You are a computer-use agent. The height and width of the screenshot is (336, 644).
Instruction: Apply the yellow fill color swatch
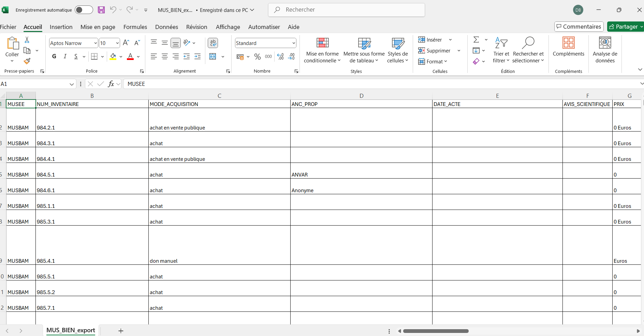click(113, 57)
